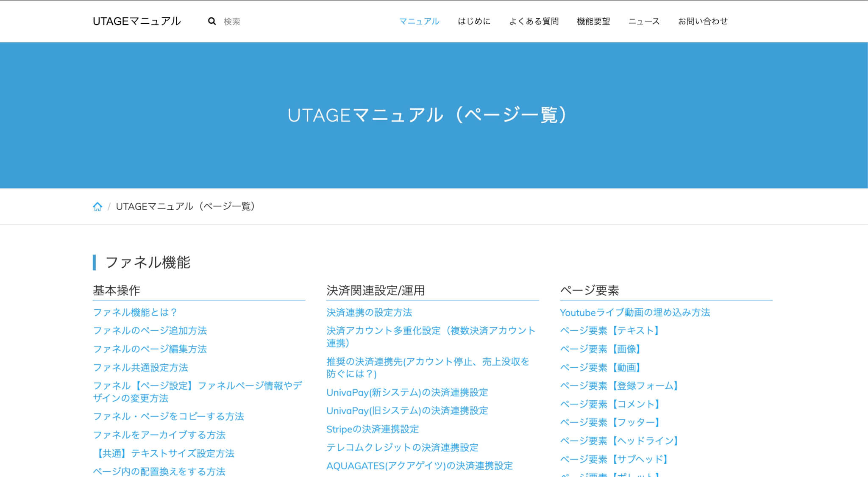Open 推奨の決済連携先 article link
868x477 pixels.
pyautogui.click(x=428, y=368)
